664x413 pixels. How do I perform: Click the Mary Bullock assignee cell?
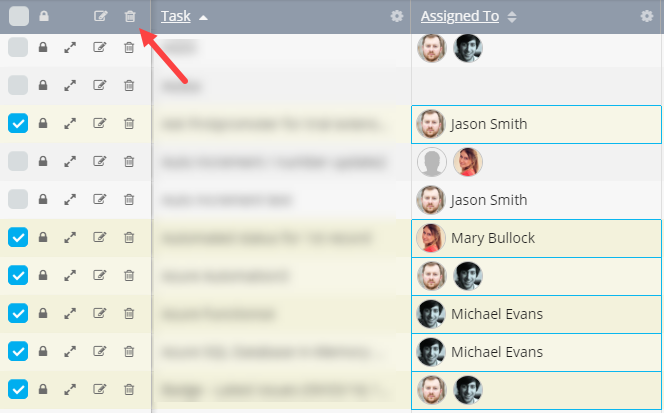536,238
